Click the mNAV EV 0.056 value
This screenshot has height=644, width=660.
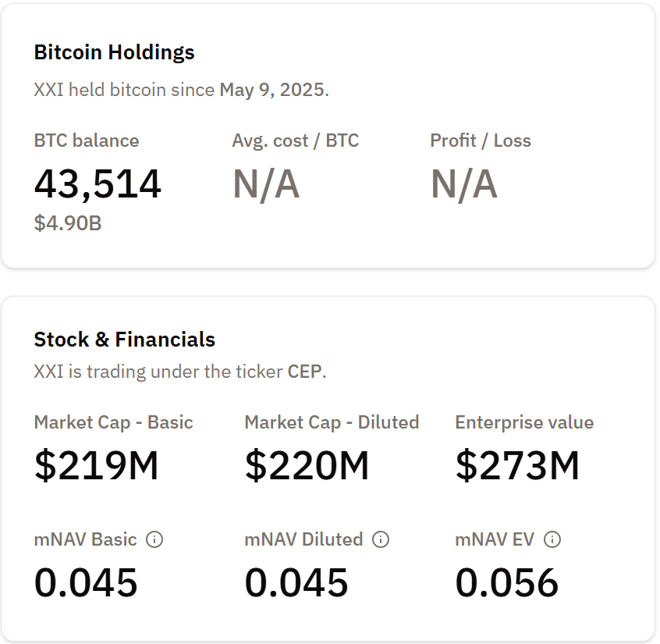click(x=507, y=582)
